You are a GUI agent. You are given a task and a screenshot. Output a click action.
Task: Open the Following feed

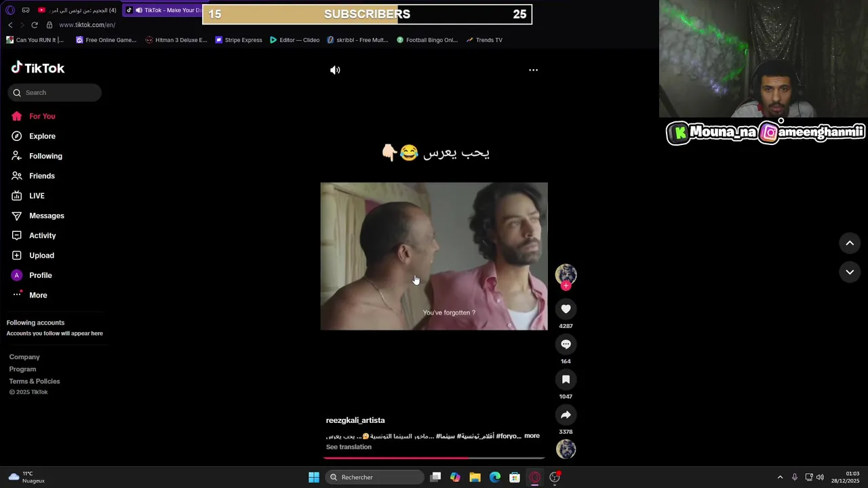(37, 156)
